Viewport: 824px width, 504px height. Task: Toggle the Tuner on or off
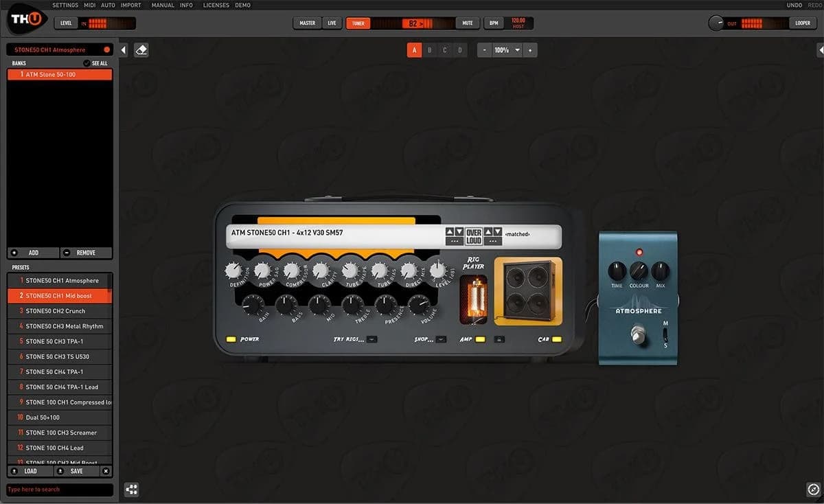coord(358,23)
